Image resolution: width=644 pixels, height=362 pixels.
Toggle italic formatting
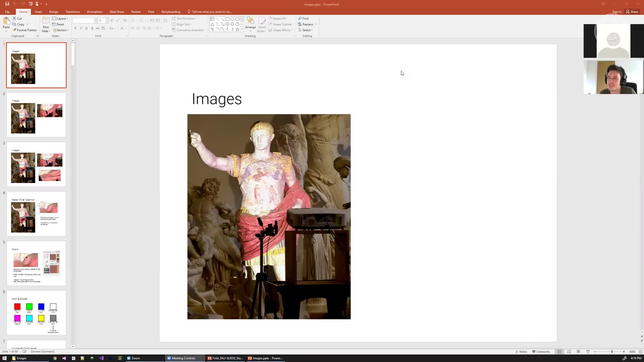pyautogui.click(x=80, y=28)
